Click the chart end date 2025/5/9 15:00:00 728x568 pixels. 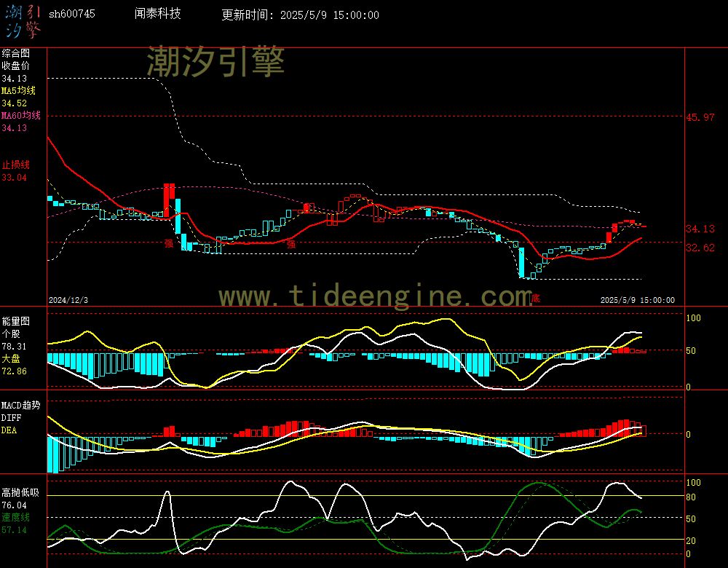pos(638,300)
